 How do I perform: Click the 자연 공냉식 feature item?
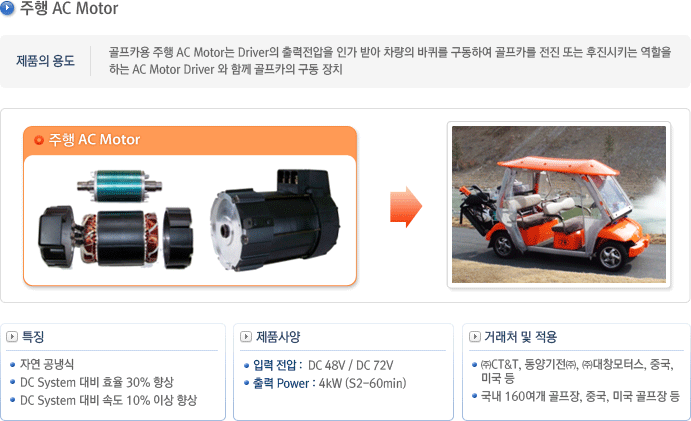tap(47, 364)
